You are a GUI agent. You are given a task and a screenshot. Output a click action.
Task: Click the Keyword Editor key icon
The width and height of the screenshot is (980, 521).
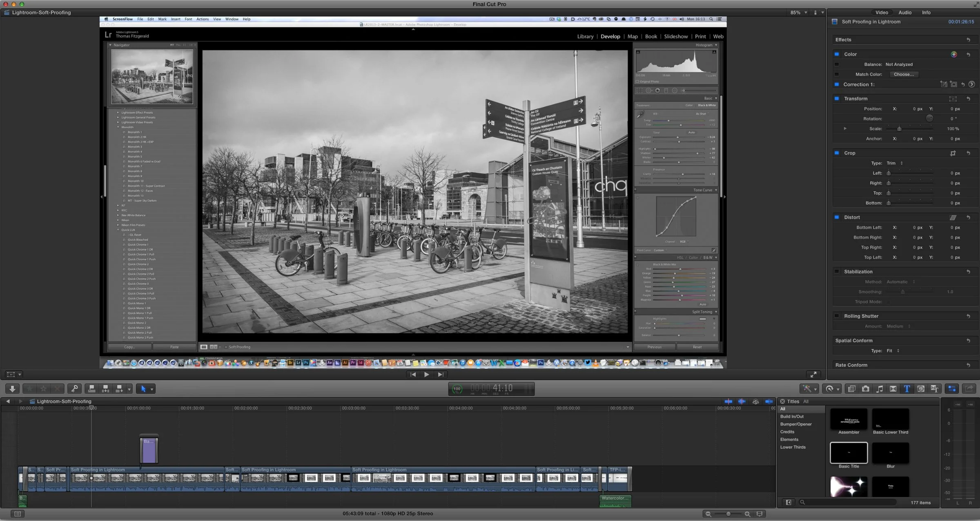(x=75, y=389)
